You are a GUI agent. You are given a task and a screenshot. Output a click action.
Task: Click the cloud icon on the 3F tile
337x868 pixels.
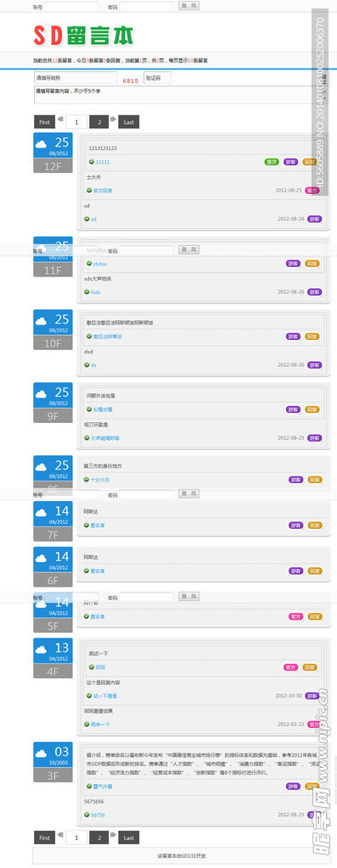point(41,754)
